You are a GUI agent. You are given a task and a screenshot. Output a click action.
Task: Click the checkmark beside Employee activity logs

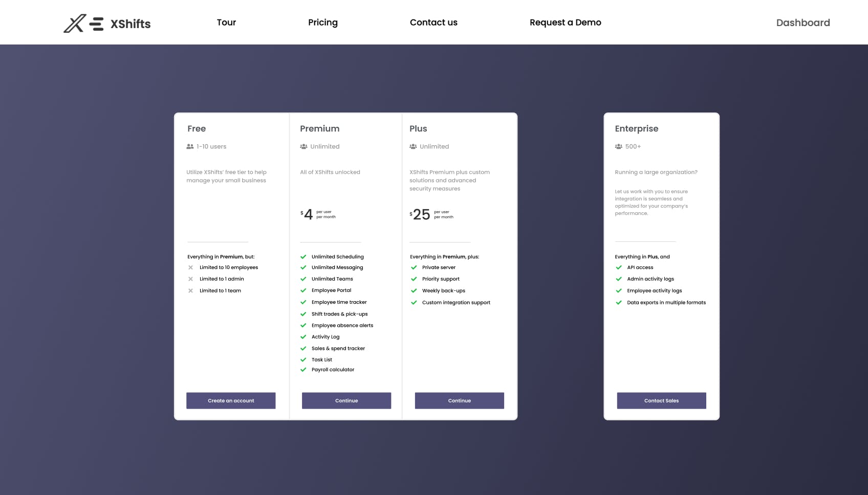tap(619, 291)
